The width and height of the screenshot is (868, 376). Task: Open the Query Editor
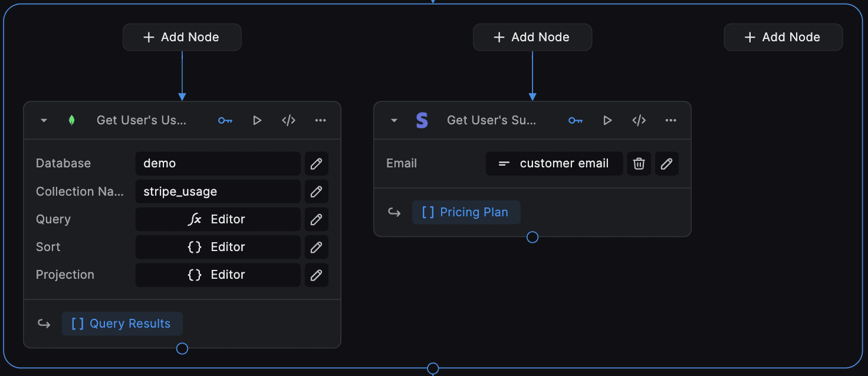(x=218, y=219)
